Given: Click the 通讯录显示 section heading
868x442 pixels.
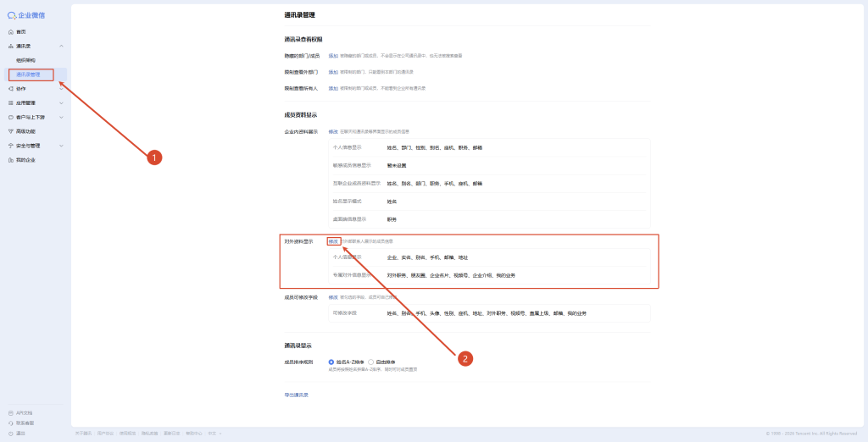Looking at the screenshot, I should [x=298, y=345].
